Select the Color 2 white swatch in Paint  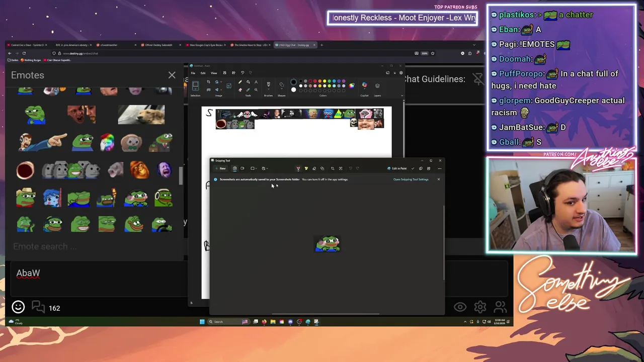[294, 89]
